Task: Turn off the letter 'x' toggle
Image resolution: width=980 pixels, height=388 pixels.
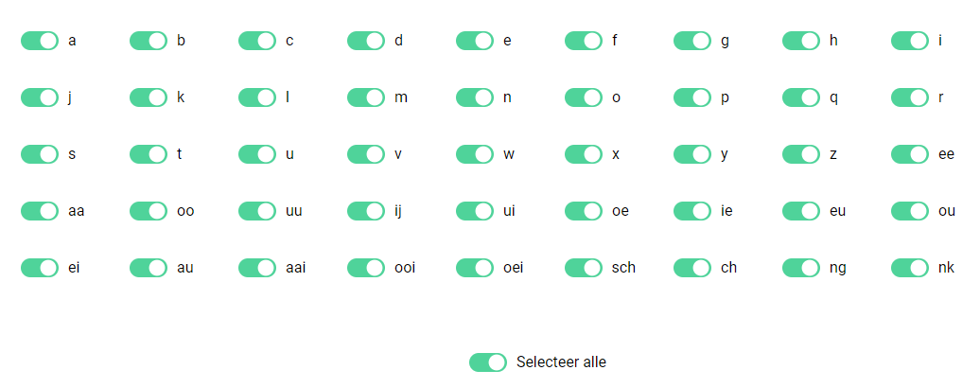Action: (x=583, y=153)
